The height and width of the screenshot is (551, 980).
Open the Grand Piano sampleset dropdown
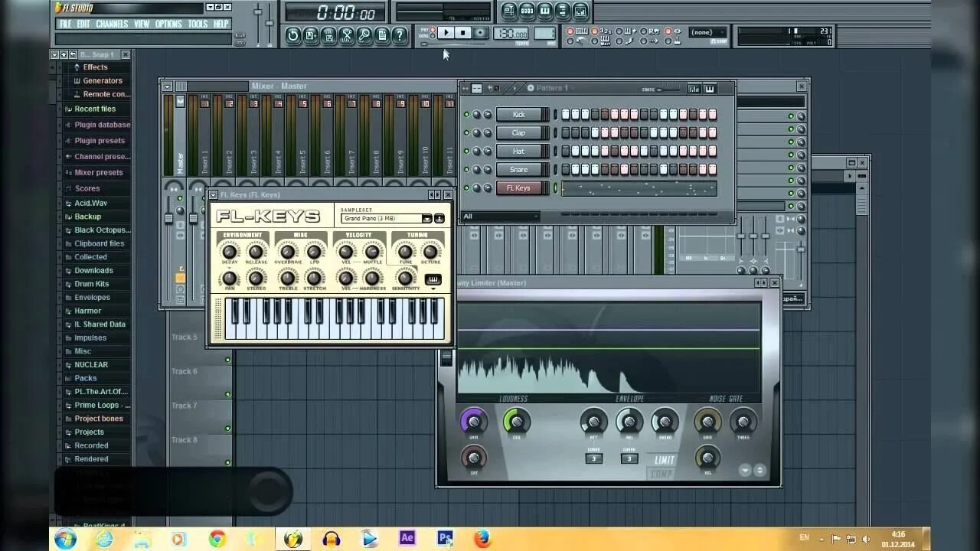(x=426, y=219)
